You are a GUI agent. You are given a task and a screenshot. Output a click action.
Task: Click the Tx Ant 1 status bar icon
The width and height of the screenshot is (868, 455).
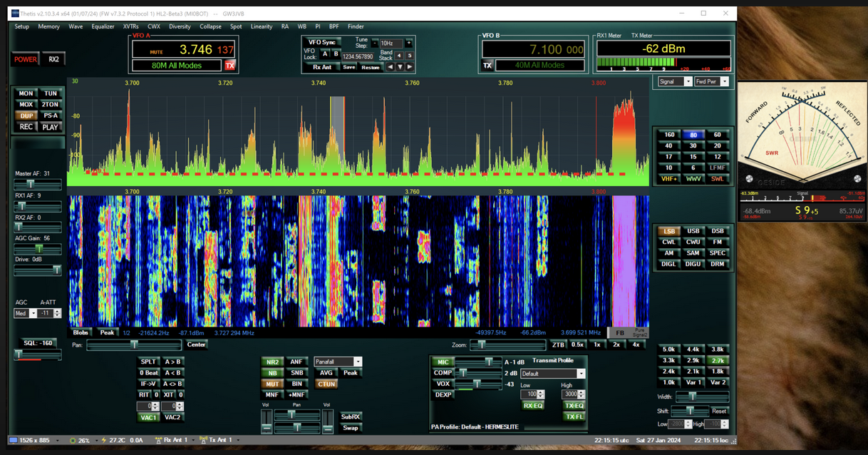[203, 440]
